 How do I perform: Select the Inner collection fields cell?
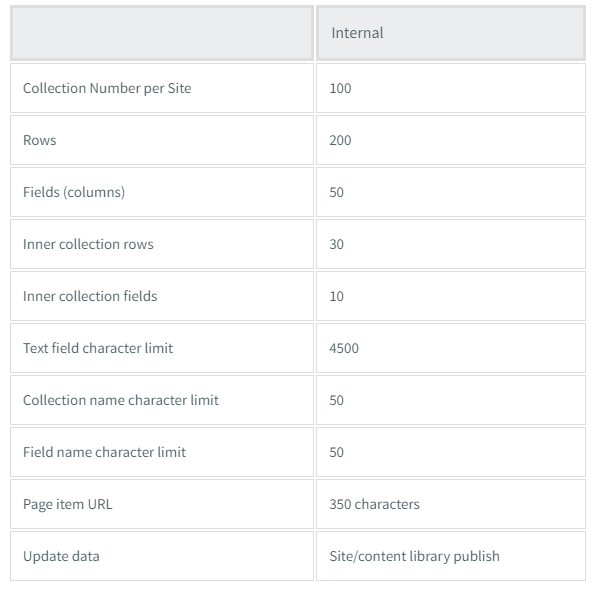point(162,296)
